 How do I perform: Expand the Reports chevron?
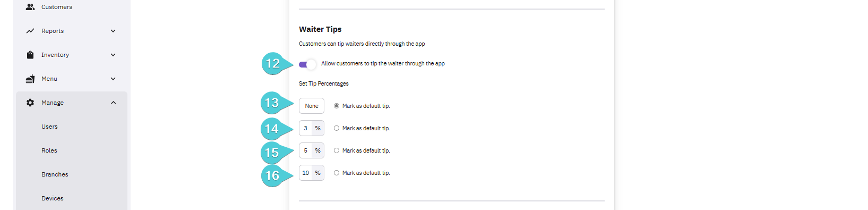coord(113,31)
